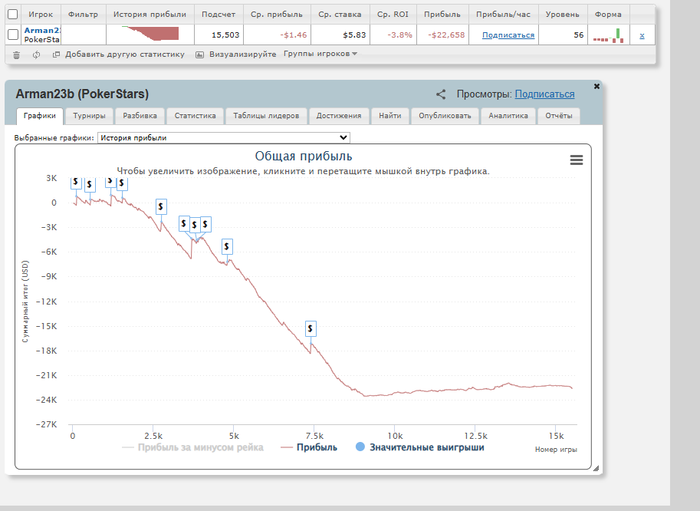Toggle the Прибыль за минусом рейка legend series

(x=193, y=447)
